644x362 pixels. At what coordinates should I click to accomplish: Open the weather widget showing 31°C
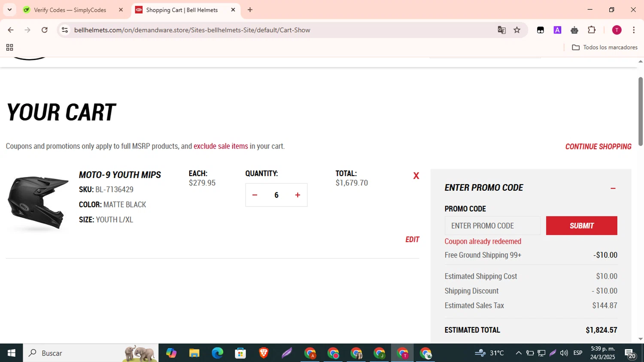point(489,353)
